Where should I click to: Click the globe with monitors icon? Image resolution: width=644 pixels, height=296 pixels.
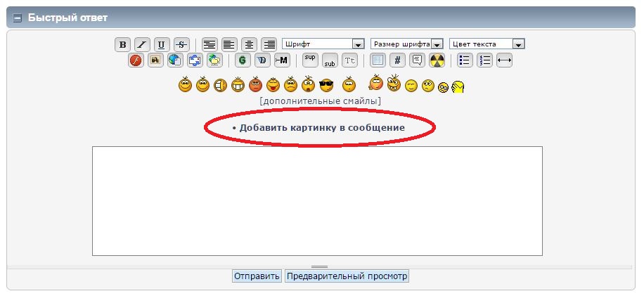214,60
